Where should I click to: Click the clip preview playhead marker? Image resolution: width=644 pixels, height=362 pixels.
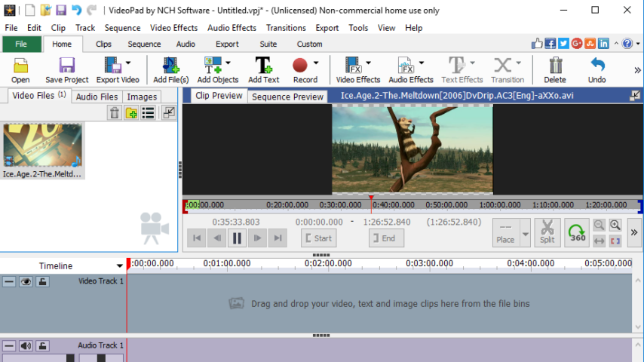[x=371, y=198]
